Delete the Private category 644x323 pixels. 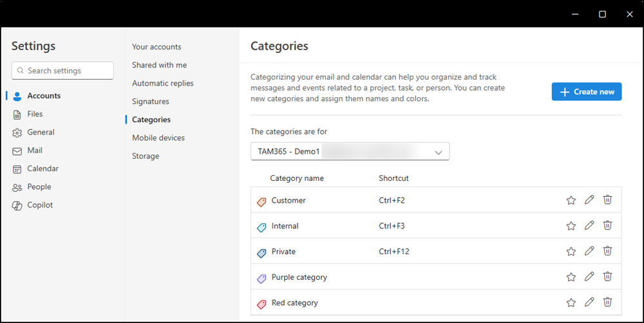coord(607,250)
